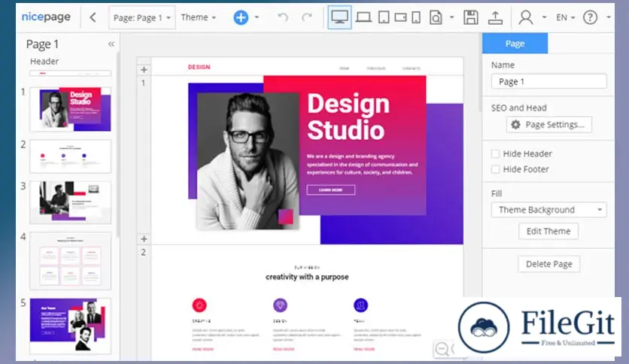Open the Theme Background fill dropdown
The height and width of the screenshot is (364, 629).
click(x=548, y=210)
